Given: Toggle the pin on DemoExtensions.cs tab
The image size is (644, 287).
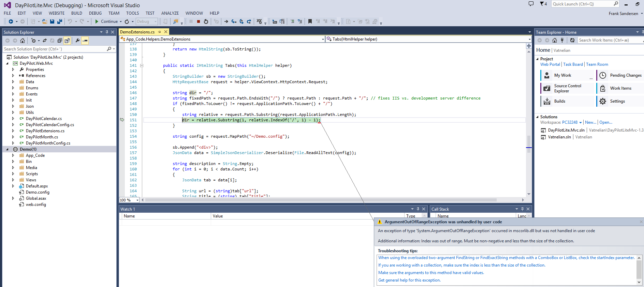Looking at the screenshot, I should [x=160, y=32].
